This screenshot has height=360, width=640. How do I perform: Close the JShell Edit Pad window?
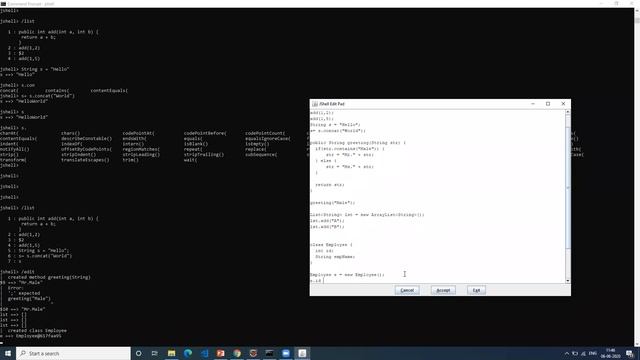point(563,104)
